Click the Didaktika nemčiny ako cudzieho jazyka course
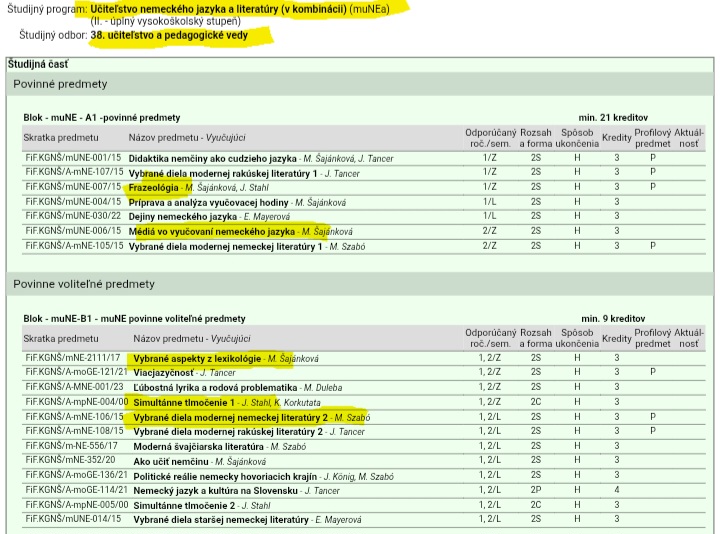 (213, 158)
